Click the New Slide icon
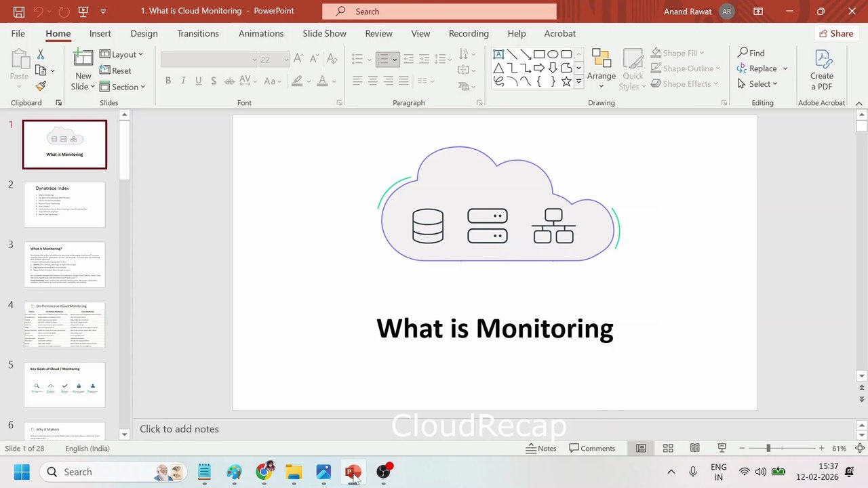The image size is (868, 488). [83, 58]
